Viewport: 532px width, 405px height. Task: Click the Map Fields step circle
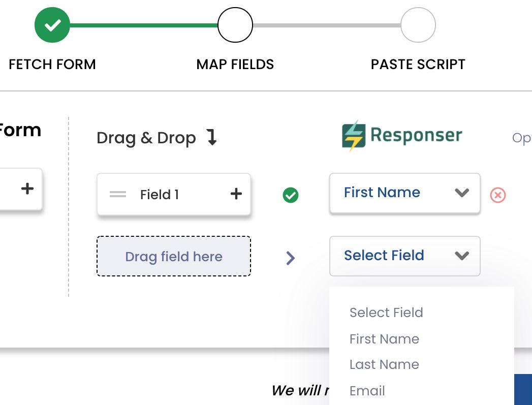(x=235, y=24)
